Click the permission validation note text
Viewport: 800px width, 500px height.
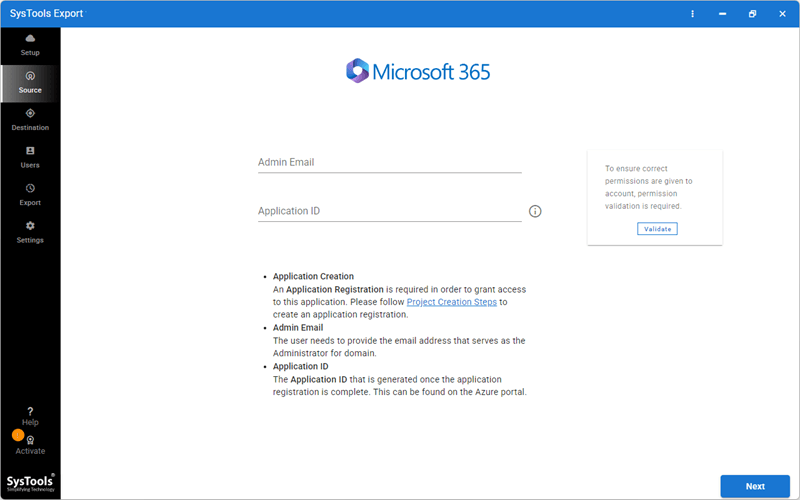pyautogui.click(x=648, y=187)
